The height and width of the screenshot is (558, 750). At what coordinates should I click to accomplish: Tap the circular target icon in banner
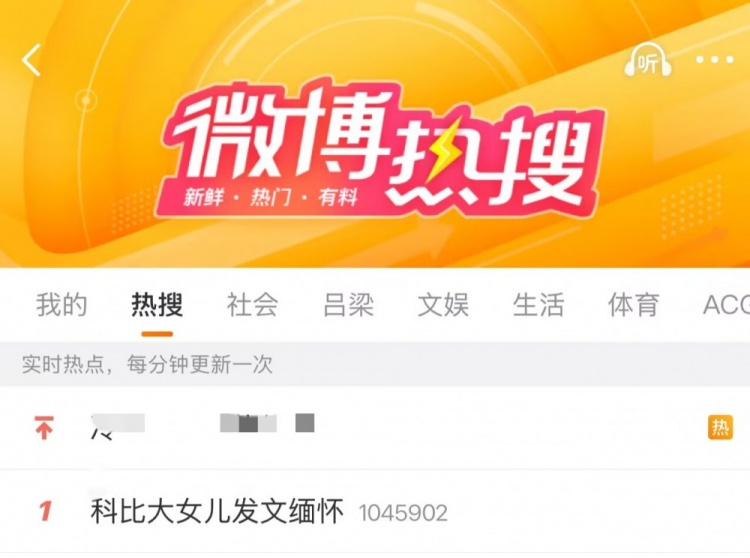point(86,101)
